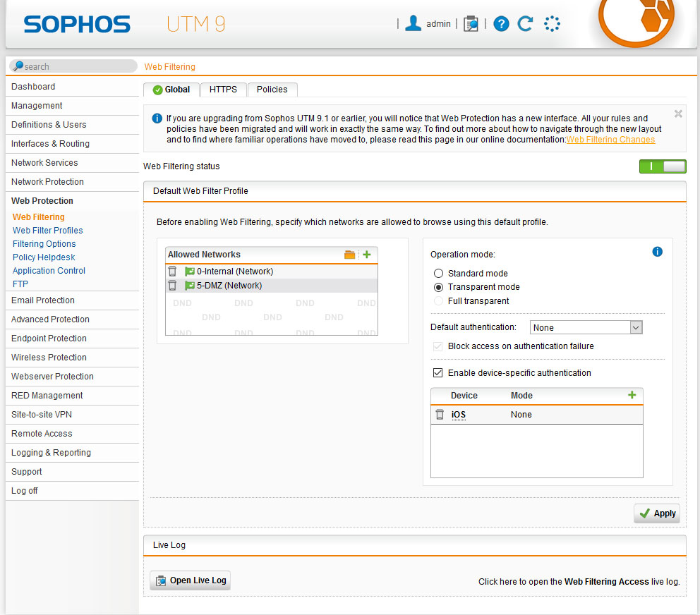This screenshot has width=700, height=615.
Task: Click the help question mark icon
Action: [x=501, y=24]
